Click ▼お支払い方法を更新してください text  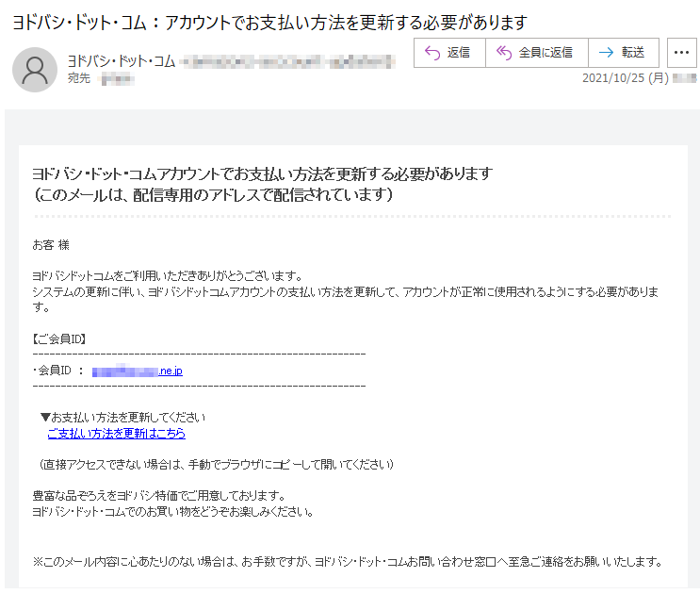pyautogui.click(x=122, y=417)
